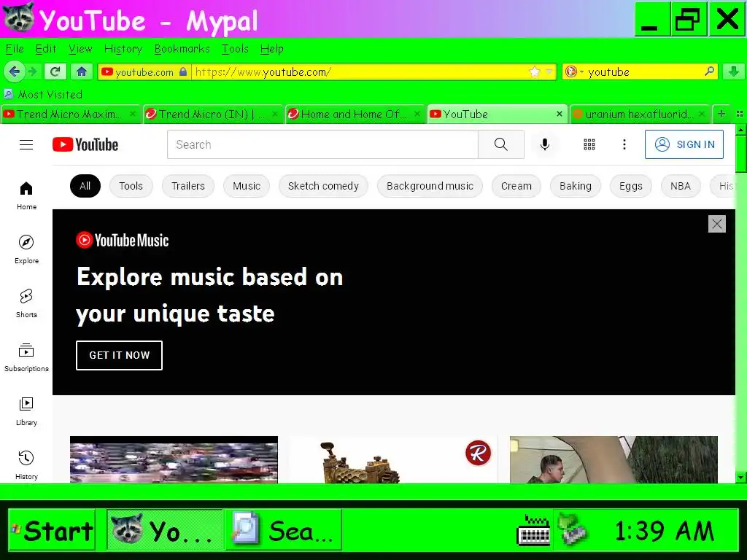Screen dimensions: 747x560
Task: Select the Baking filter chip
Action: (x=576, y=186)
